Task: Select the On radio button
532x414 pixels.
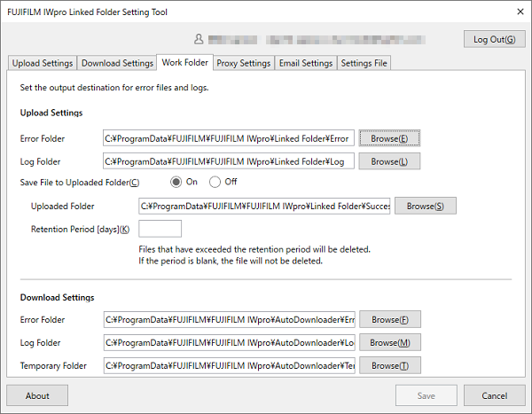Action: (x=176, y=183)
